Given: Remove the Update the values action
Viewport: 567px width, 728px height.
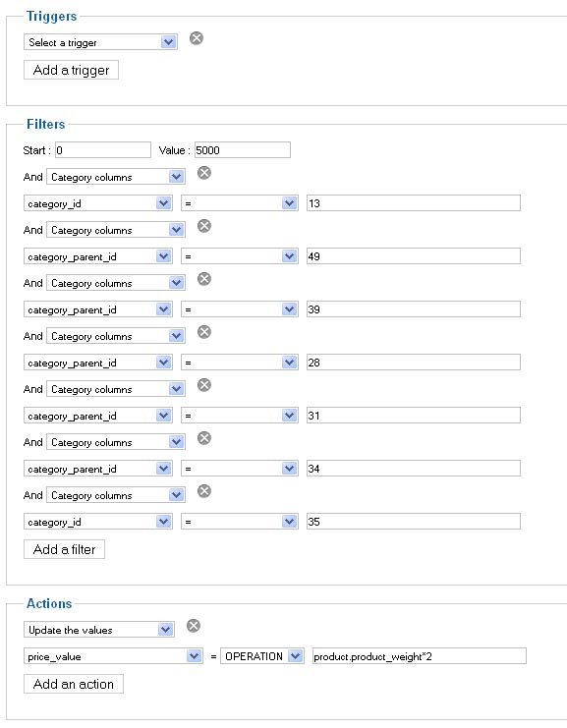Looking at the screenshot, I should 194,626.
